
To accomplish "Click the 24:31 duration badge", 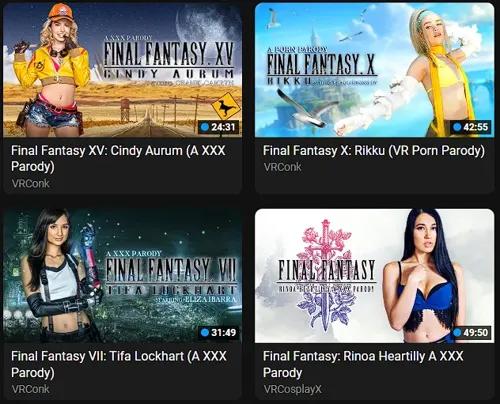I will point(219,127).
